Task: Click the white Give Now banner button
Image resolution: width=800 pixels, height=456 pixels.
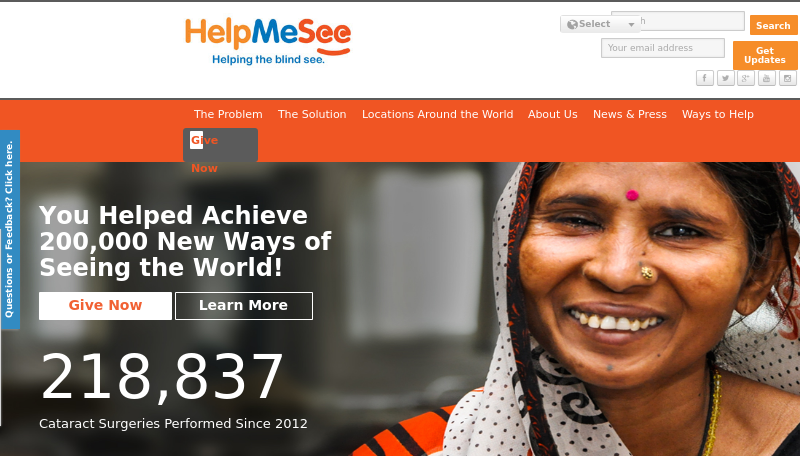Action: (105, 306)
